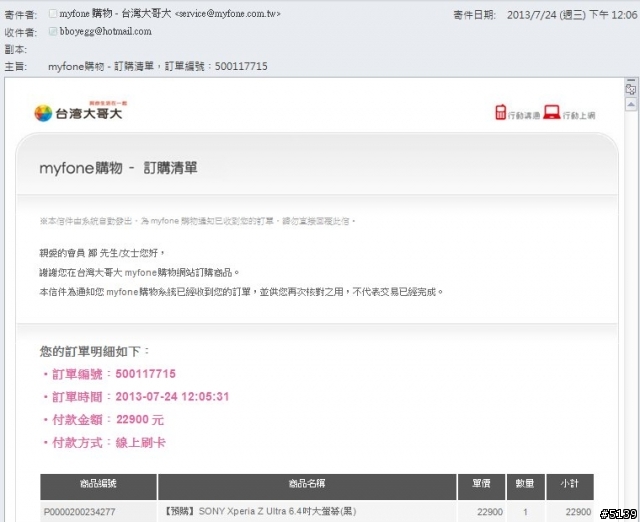
Task: Click 小計 column header
Action: pos(570,486)
